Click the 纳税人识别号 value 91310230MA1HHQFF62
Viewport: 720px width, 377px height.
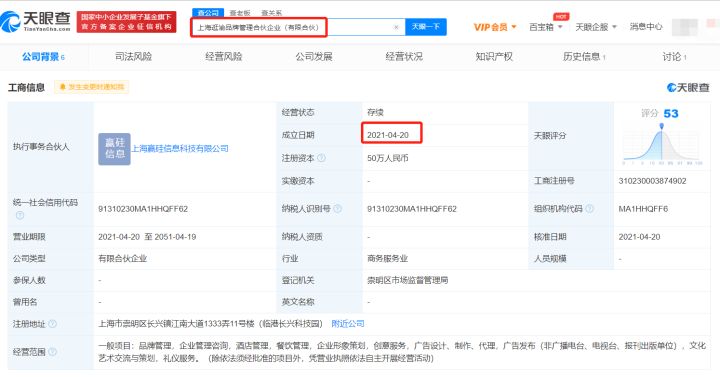pyautogui.click(x=412, y=209)
